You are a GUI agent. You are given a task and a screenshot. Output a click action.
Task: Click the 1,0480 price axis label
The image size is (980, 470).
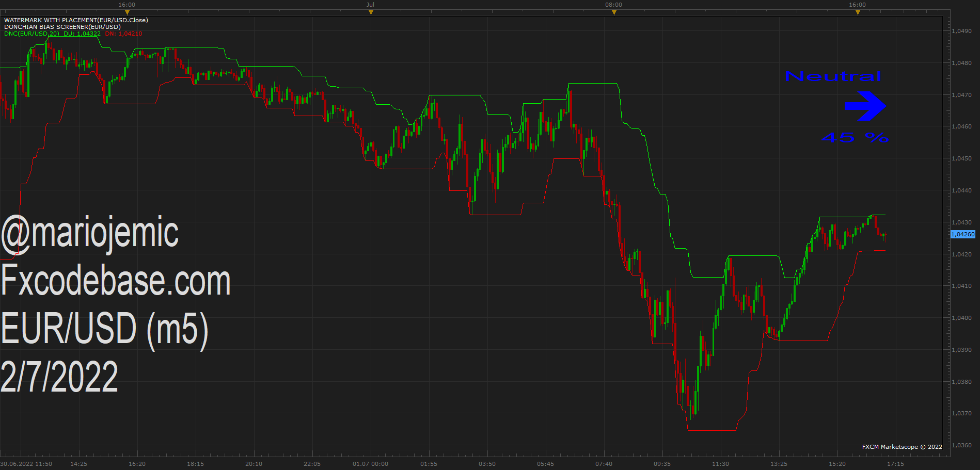coord(961,63)
